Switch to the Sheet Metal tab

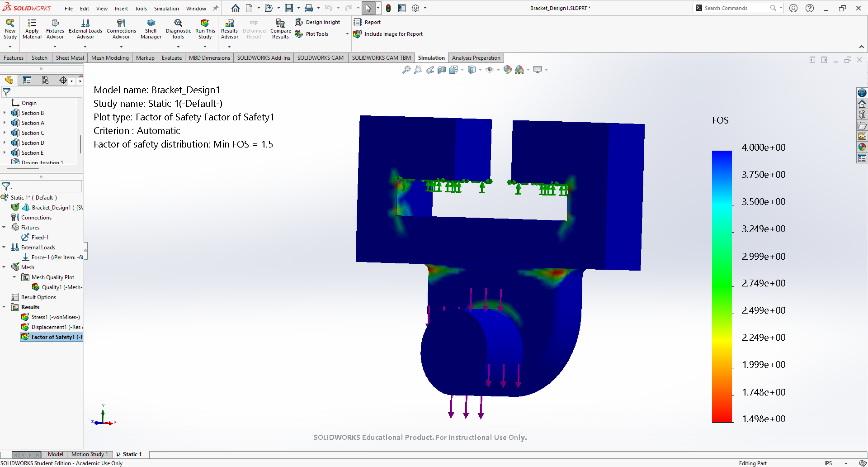point(70,58)
